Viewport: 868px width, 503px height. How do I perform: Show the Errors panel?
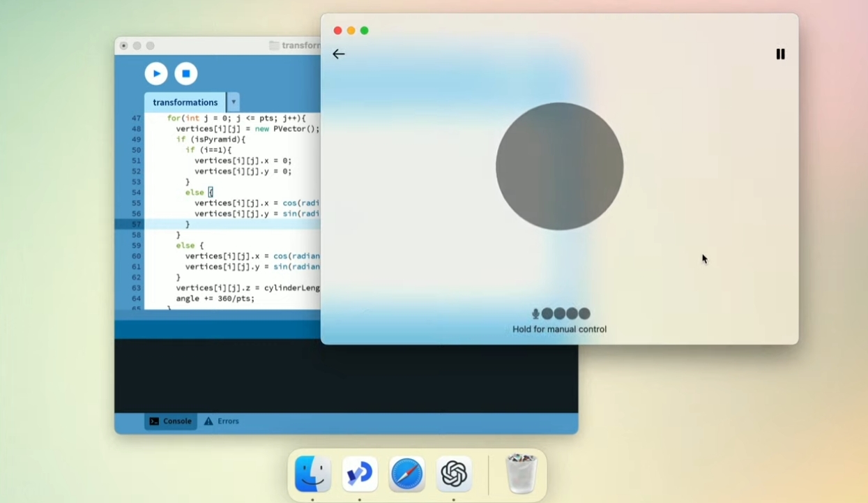[222, 421]
